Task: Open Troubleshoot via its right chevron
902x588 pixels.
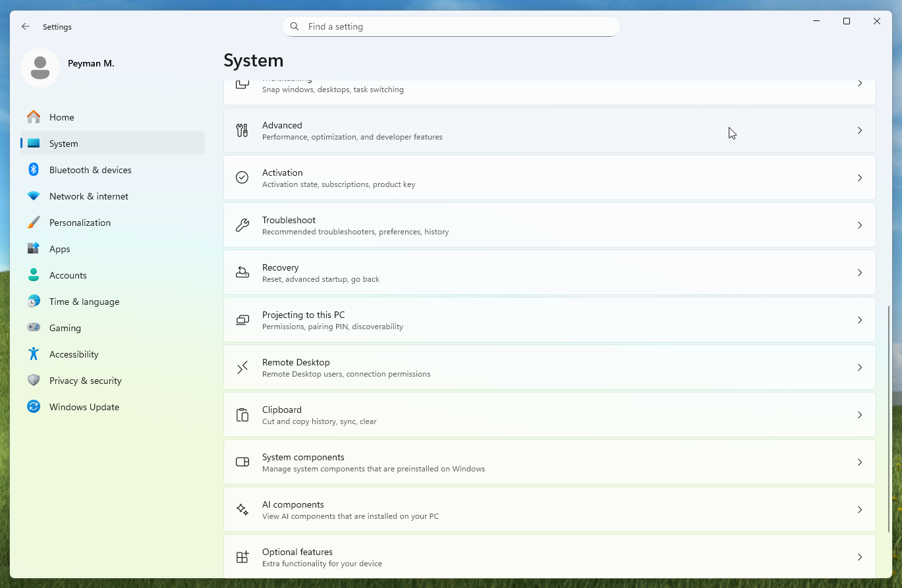Action: [x=860, y=225]
